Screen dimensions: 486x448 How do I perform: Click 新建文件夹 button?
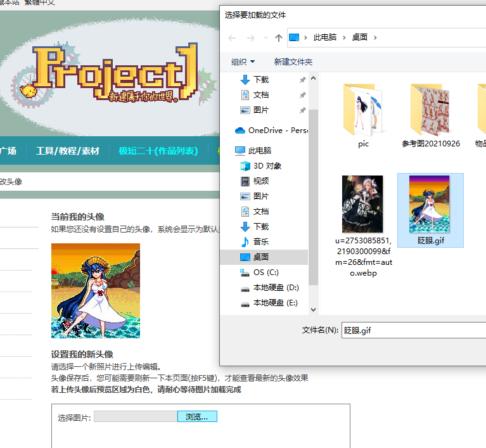[x=293, y=61]
